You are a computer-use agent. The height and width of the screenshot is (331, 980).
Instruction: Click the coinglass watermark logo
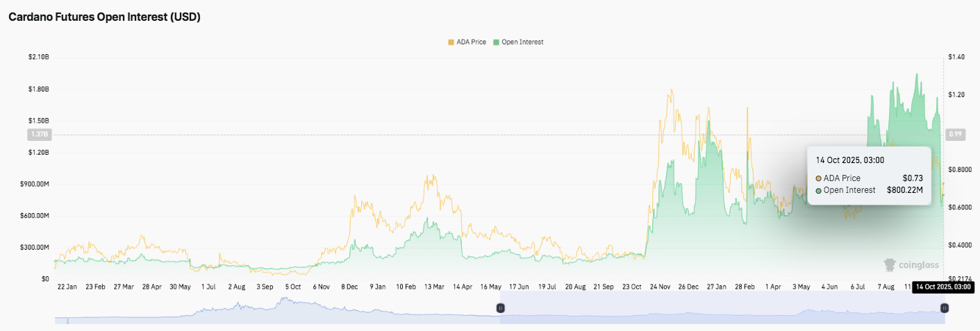pos(911,264)
